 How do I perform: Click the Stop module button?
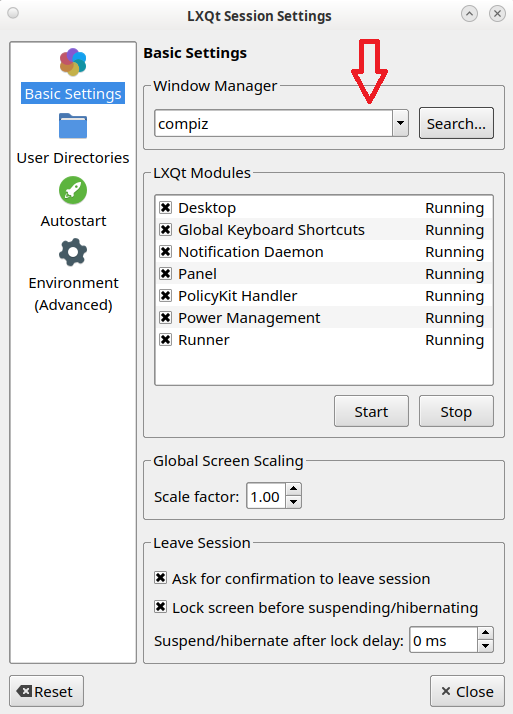pos(456,411)
